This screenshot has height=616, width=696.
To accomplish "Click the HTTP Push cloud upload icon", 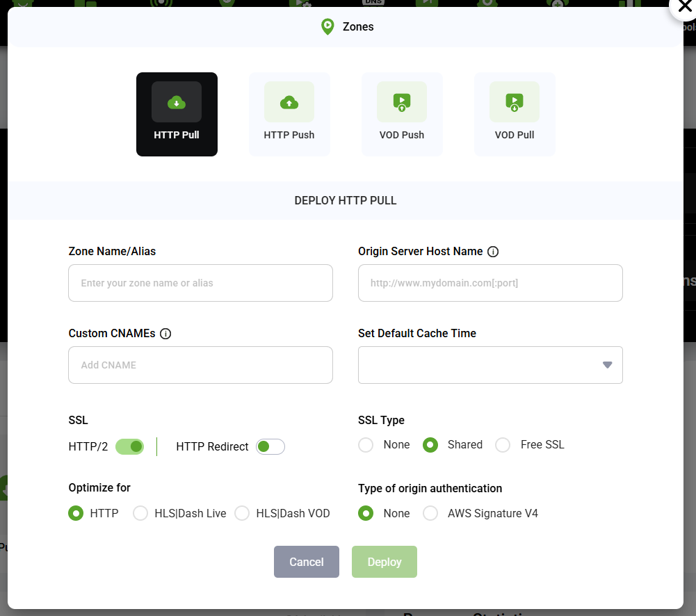I will pyautogui.click(x=289, y=102).
